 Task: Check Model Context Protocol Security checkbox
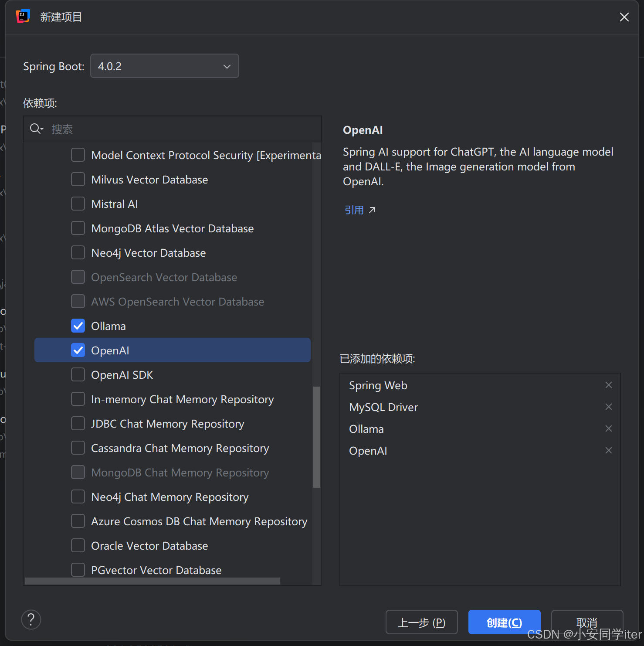[x=78, y=155]
